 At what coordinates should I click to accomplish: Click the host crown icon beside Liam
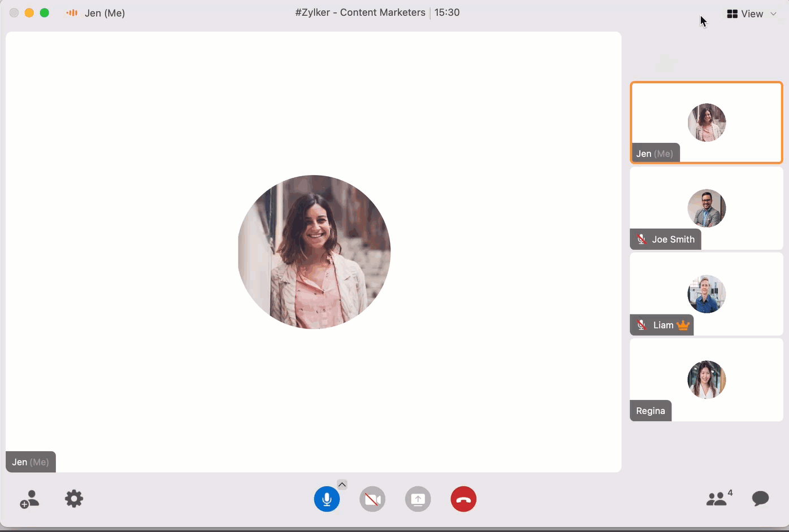(683, 325)
